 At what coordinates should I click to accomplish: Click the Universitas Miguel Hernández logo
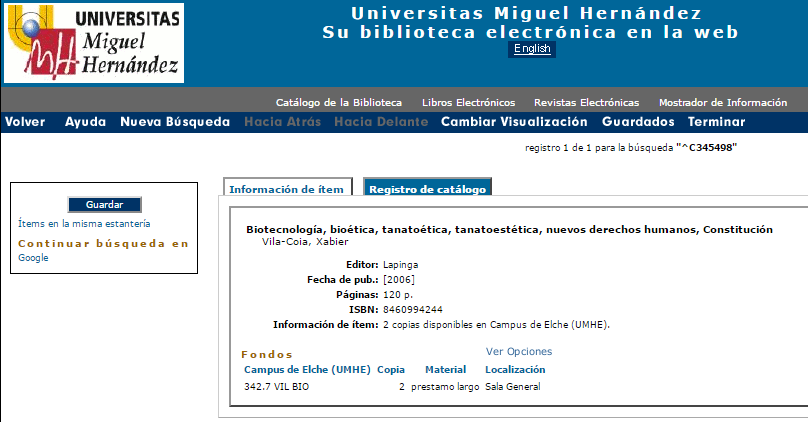(x=94, y=43)
